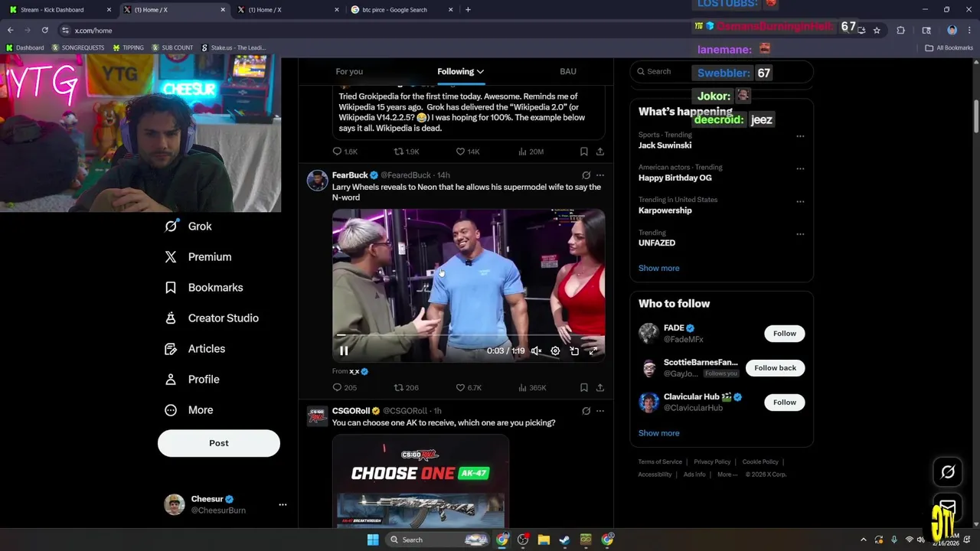
Task: Open more options on CSGORoll post
Action: 600,411
